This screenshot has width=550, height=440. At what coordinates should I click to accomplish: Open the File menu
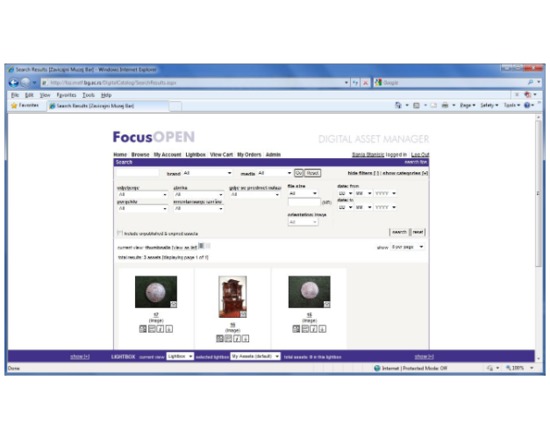15,95
